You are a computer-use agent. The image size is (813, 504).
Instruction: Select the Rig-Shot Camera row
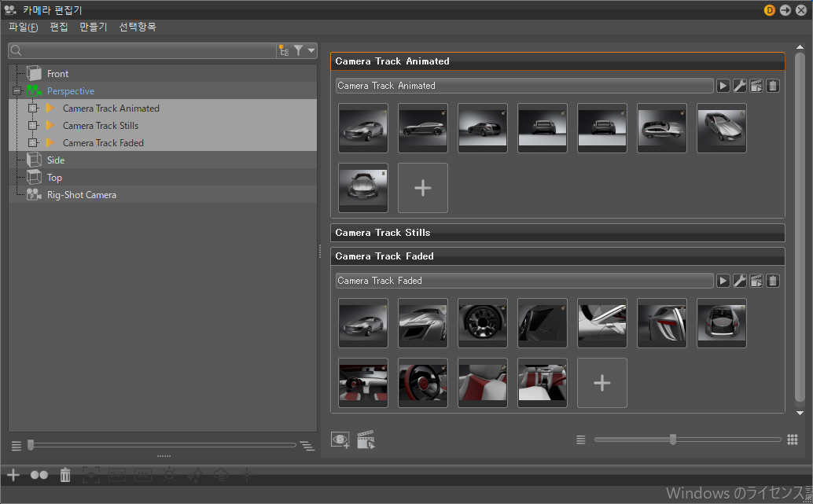163,194
